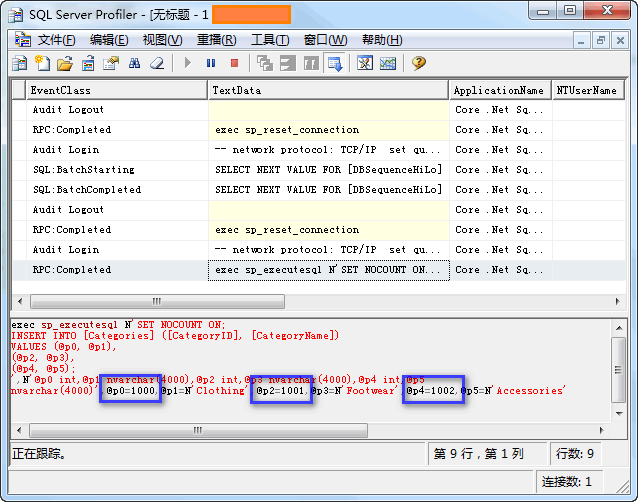Select the SQL:BatchCompleted event row
This screenshot has height=502, width=638.
[x=319, y=190]
